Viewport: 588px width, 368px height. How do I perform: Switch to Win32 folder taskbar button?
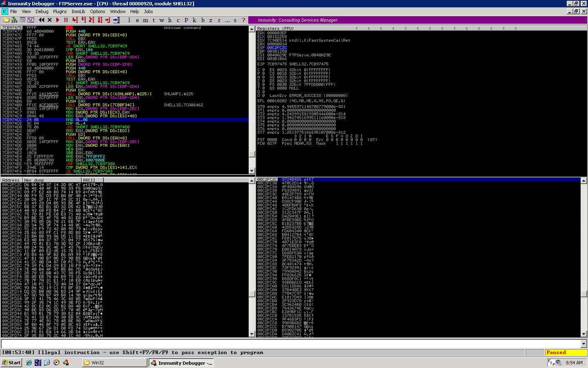point(114,363)
